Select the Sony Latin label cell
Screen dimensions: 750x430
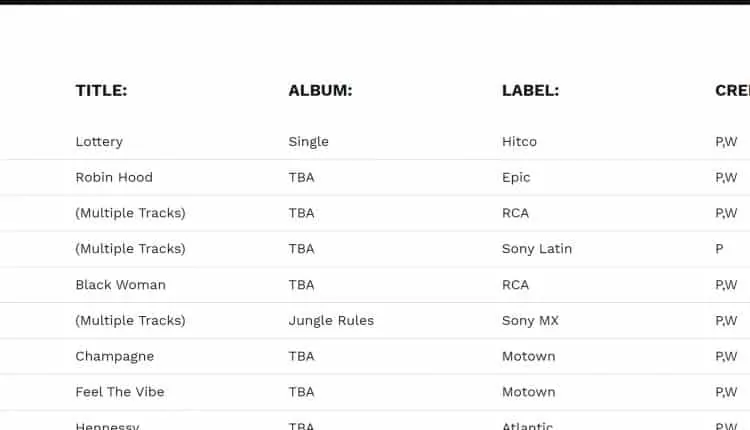[537, 249]
